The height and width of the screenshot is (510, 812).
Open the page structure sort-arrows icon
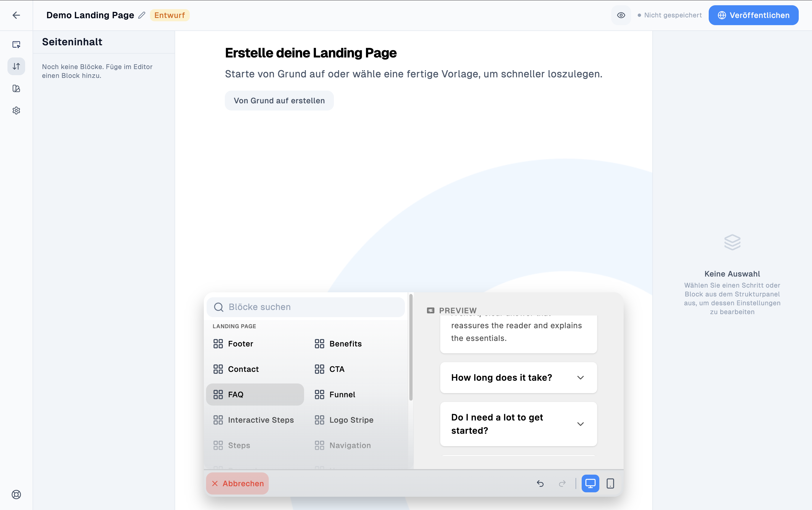[16, 66]
